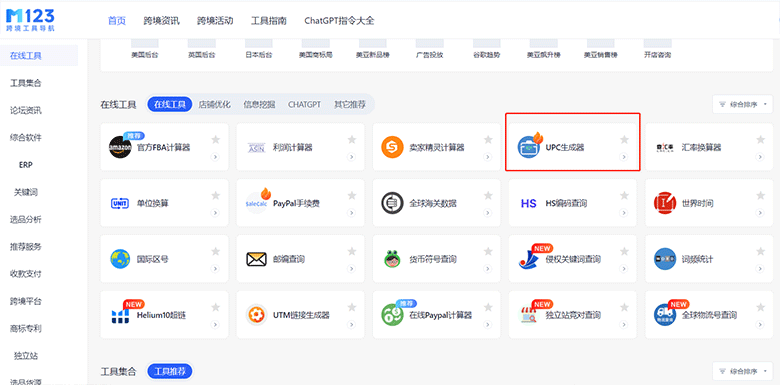Select 工具集合 in the left sidebar
The height and width of the screenshot is (385, 780).
(x=26, y=83)
